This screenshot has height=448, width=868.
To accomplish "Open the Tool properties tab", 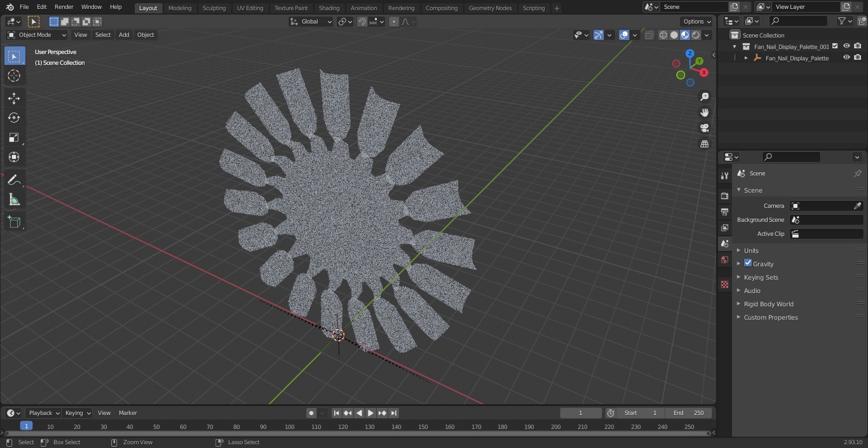I will [724, 176].
